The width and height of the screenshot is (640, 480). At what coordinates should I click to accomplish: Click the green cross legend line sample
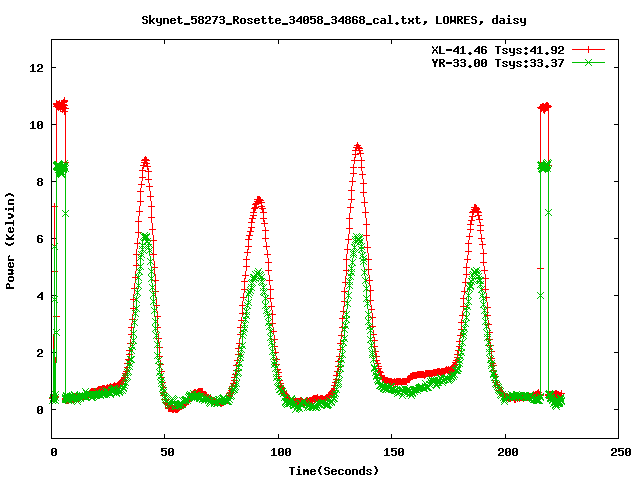click(588, 63)
